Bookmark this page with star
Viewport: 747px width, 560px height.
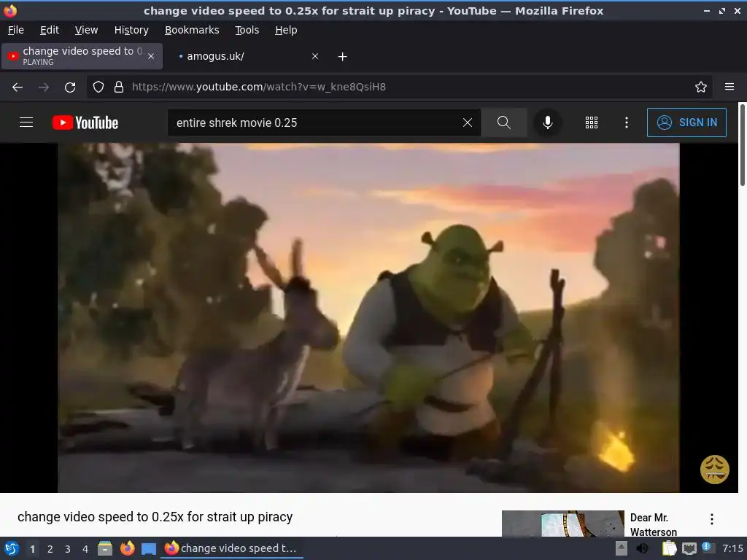701,87
